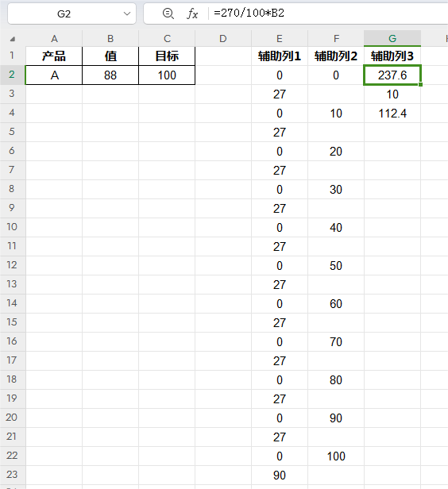Viewport: 448px width, 489px height.
Task: Select cell F4 with value 10
Action: (336, 114)
